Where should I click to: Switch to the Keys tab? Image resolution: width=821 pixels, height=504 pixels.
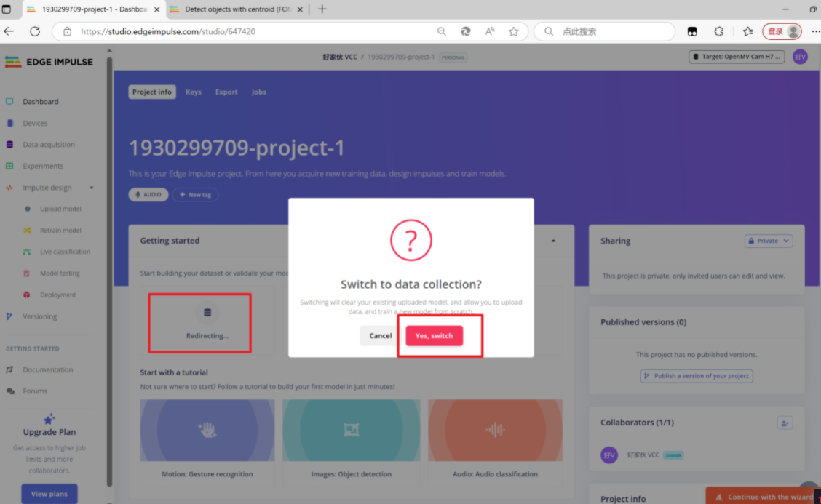click(193, 92)
